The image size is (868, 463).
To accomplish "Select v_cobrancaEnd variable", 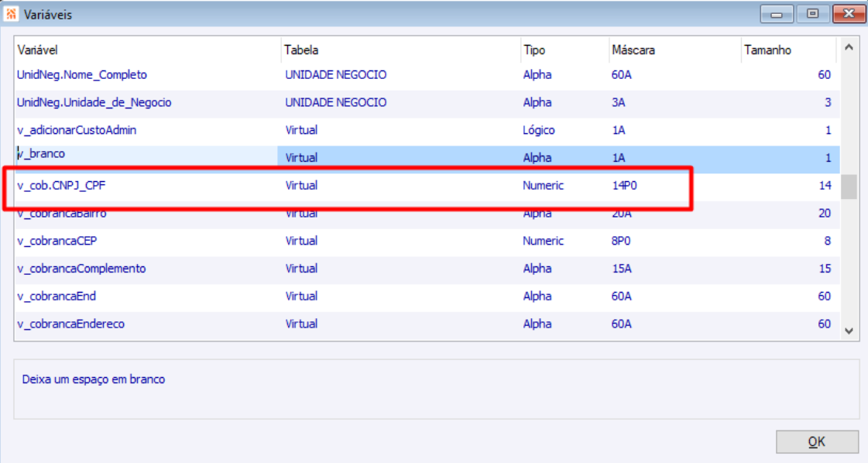I will tap(57, 297).
